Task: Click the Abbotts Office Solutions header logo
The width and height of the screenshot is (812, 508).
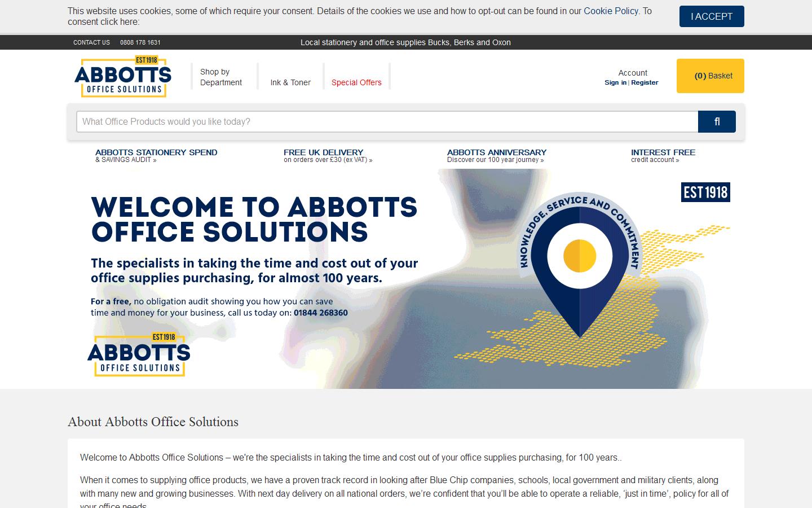Action: pyautogui.click(x=122, y=77)
